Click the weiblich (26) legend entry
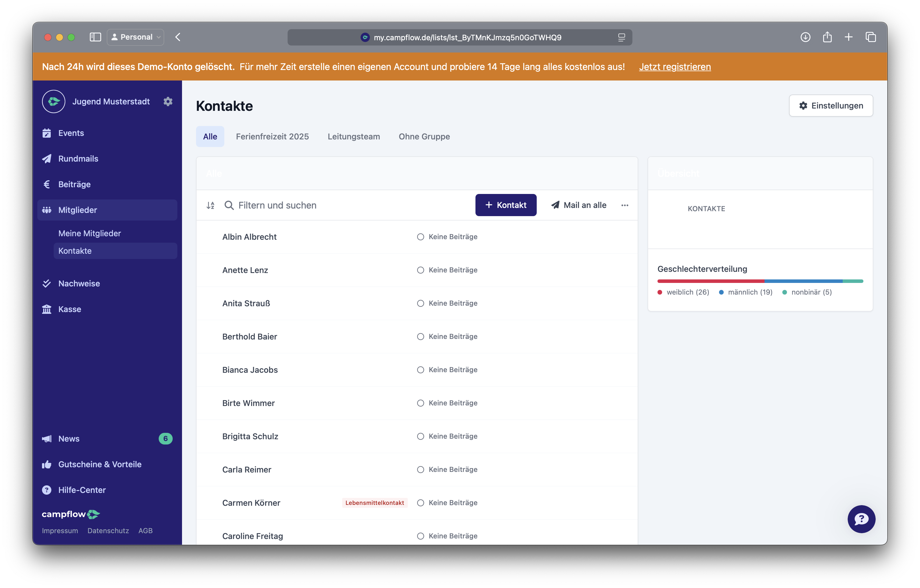This screenshot has width=920, height=588. point(683,292)
